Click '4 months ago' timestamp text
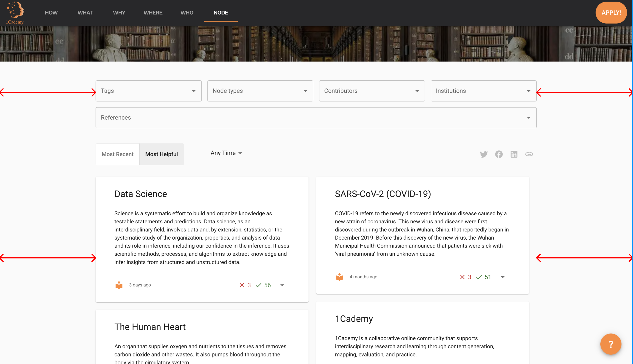 (363, 277)
